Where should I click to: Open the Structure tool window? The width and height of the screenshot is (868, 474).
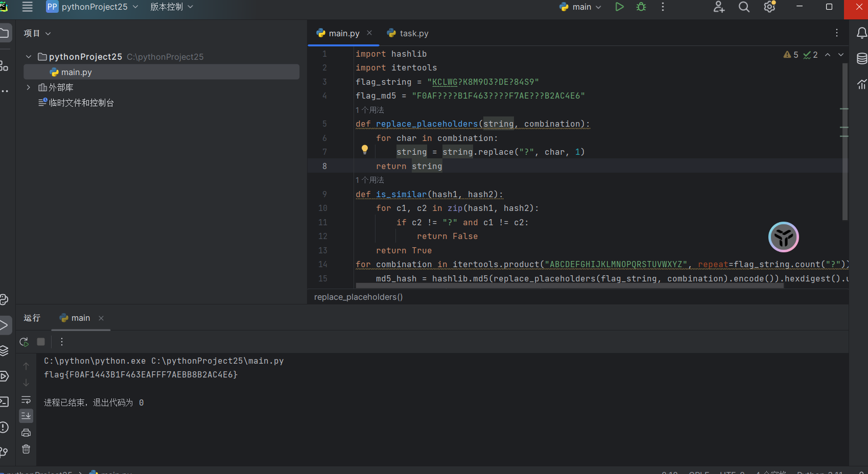(4, 65)
